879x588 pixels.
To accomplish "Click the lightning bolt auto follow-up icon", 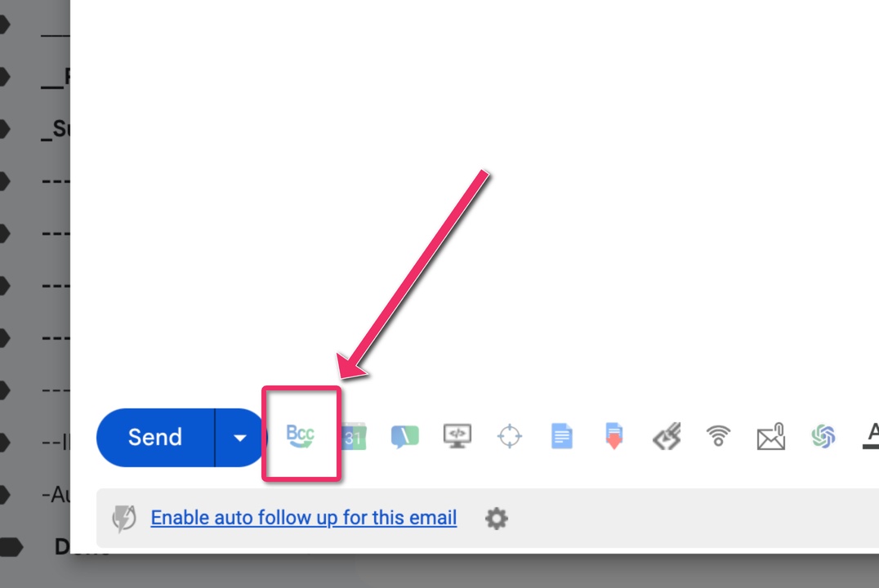I will point(124,518).
